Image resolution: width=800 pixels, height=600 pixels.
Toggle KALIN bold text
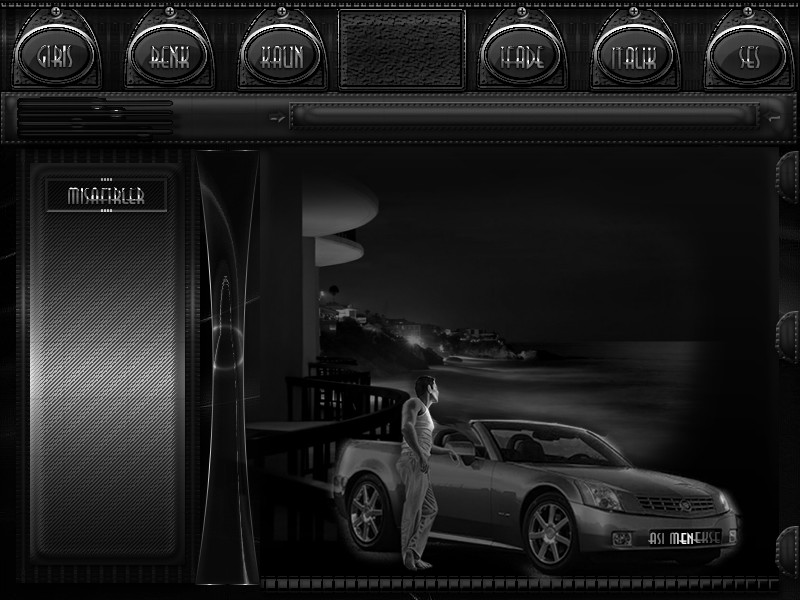pos(281,57)
